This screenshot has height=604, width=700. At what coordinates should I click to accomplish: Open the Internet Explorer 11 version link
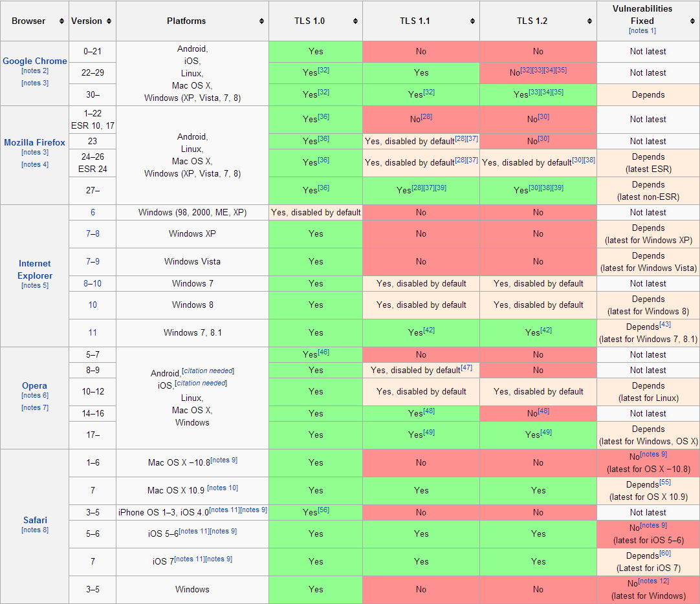click(93, 333)
